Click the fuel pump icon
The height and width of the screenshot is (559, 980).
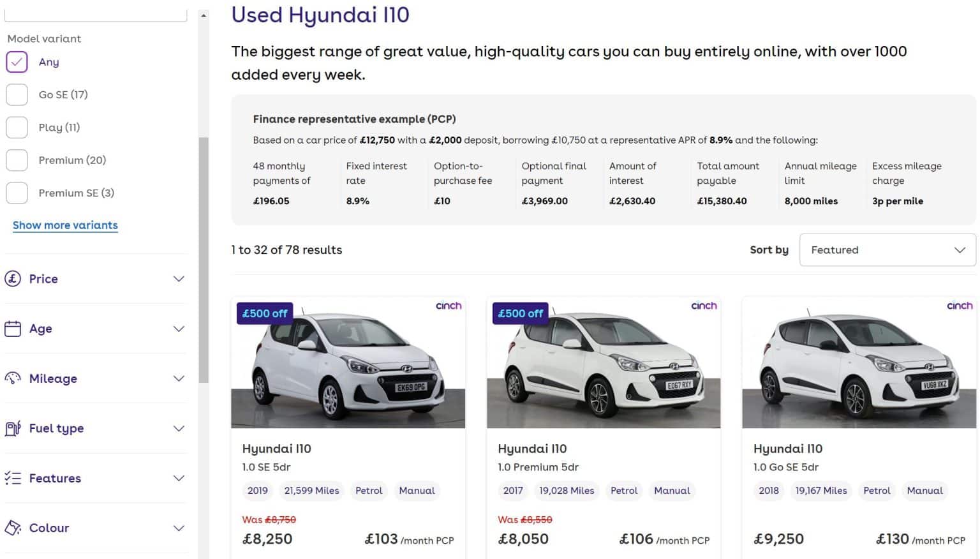(x=13, y=428)
